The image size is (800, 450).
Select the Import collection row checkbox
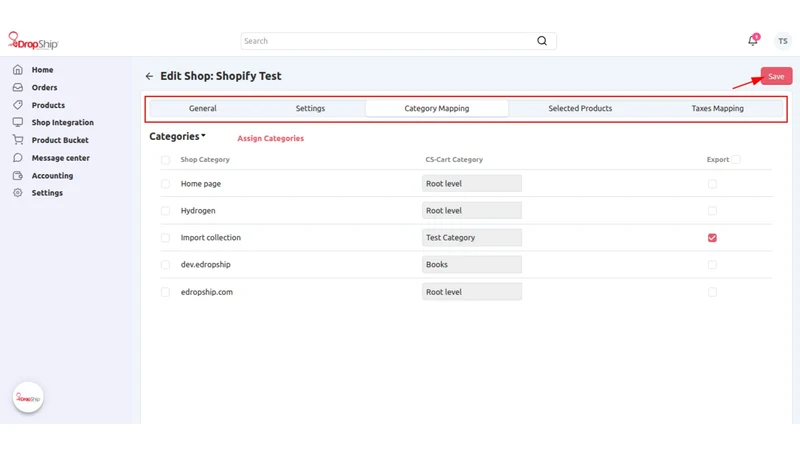pyautogui.click(x=165, y=238)
